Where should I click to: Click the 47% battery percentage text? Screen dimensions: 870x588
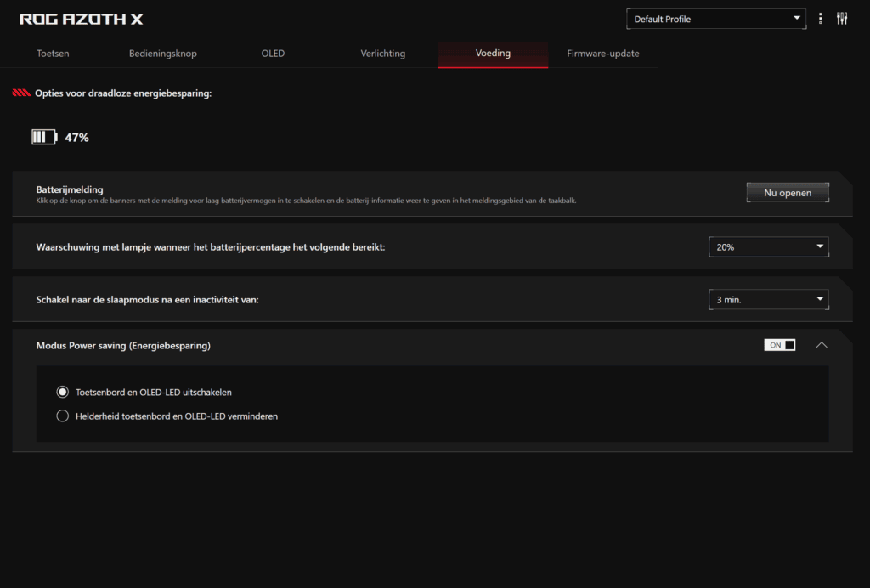pos(76,137)
